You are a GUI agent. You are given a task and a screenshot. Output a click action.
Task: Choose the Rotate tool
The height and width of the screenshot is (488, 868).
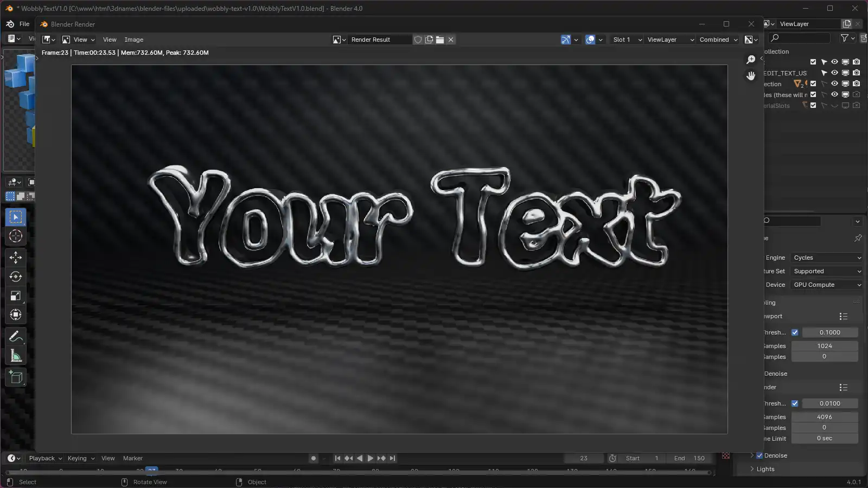pyautogui.click(x=16, y=277)
